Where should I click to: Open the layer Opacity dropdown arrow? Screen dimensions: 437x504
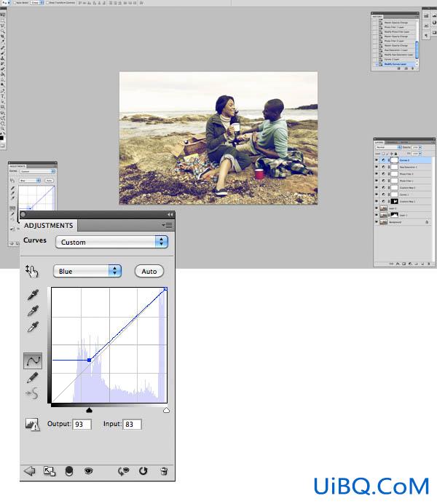pyautogui.click(x=420, y=148)
